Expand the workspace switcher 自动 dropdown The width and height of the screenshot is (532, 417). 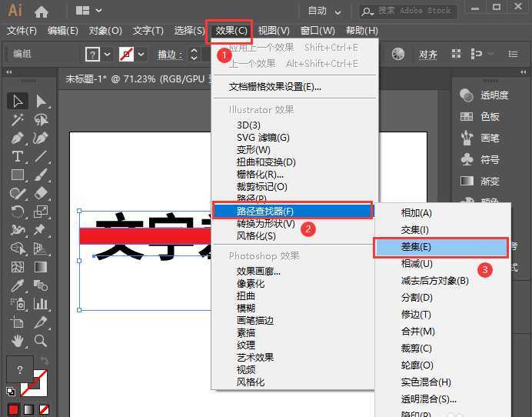tap(325, 11)
